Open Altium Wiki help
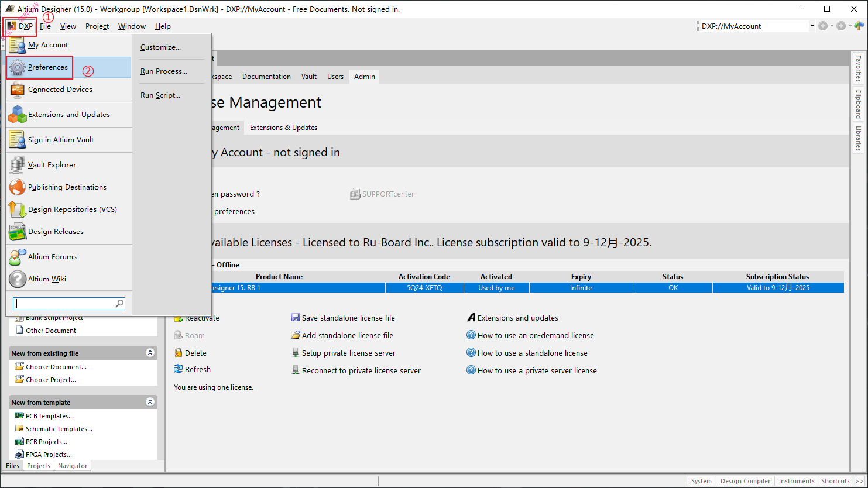The width and height of the screenshot is (868, 488). click(69, 279)
